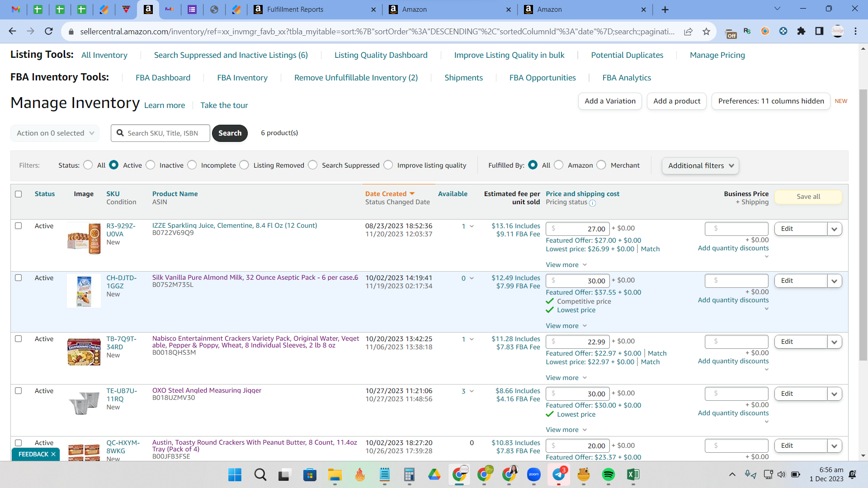The width and height of the screenshot is (868, 488).
Task: Dismiss the FEEDBACK widget
Action: coord(53,454)
